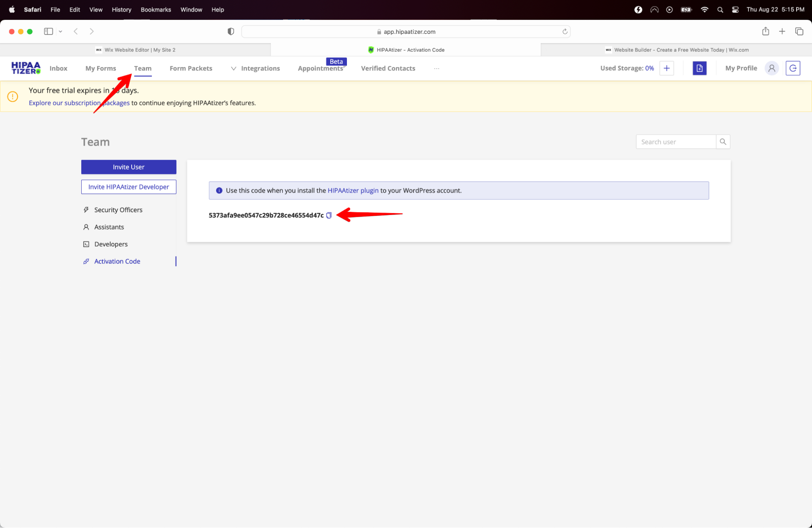Click the Search user input field

(x=676, y=142)
